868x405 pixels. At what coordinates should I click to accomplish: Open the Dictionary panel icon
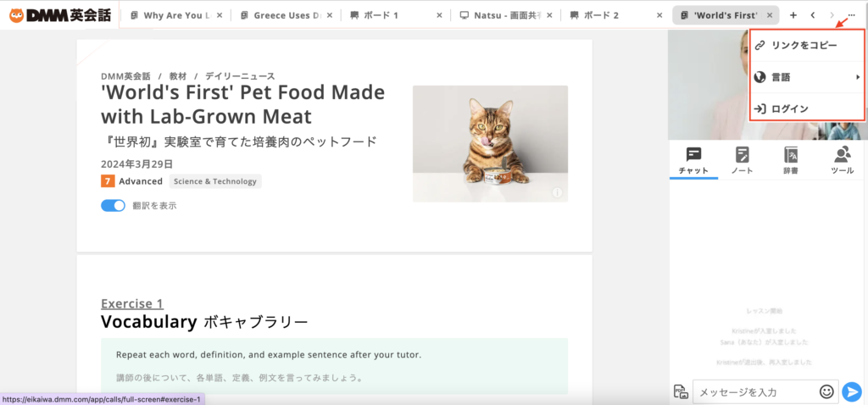tap(791, 159)
